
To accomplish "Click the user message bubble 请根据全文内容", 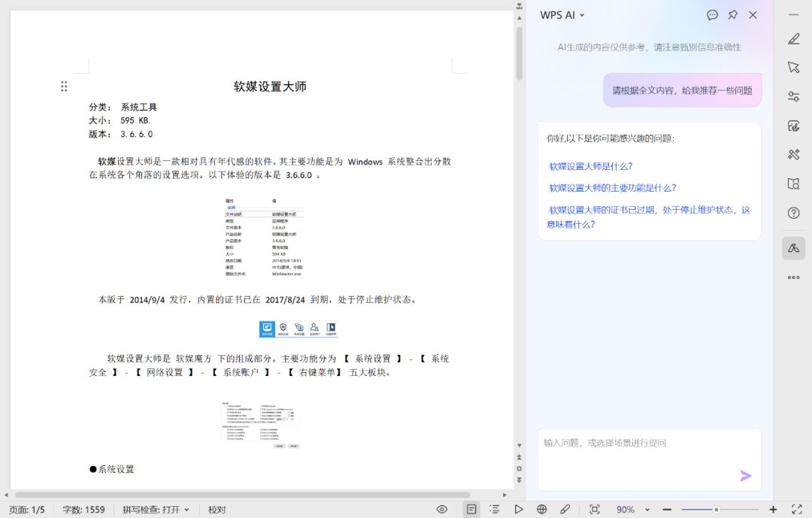I will [682, 91].
